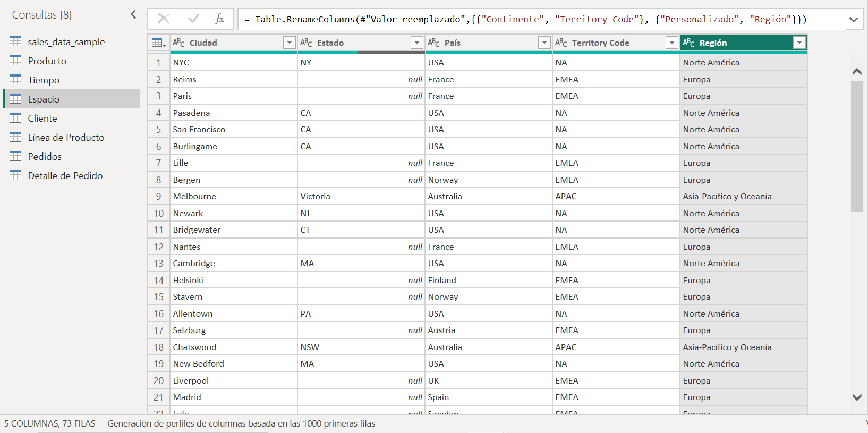Screen dimensions: 868x433
Task: Click the Spain country cell
Action: pyautogui.click(x=489, y=397)
